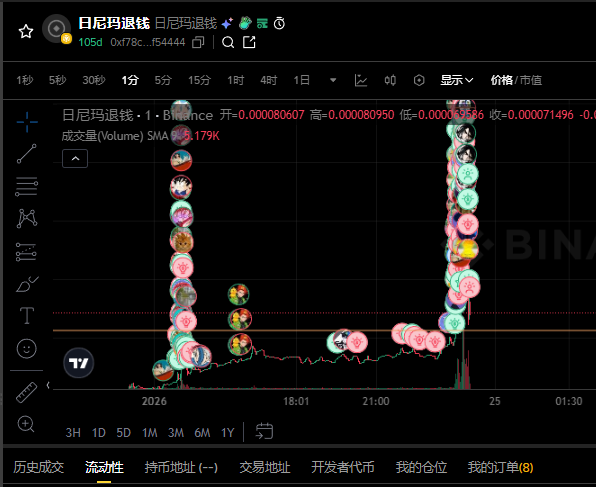The image size is (596, 487).
Task: Click the 成交量(Volume) SMA indicator label
Action: (x=119, y=136)
